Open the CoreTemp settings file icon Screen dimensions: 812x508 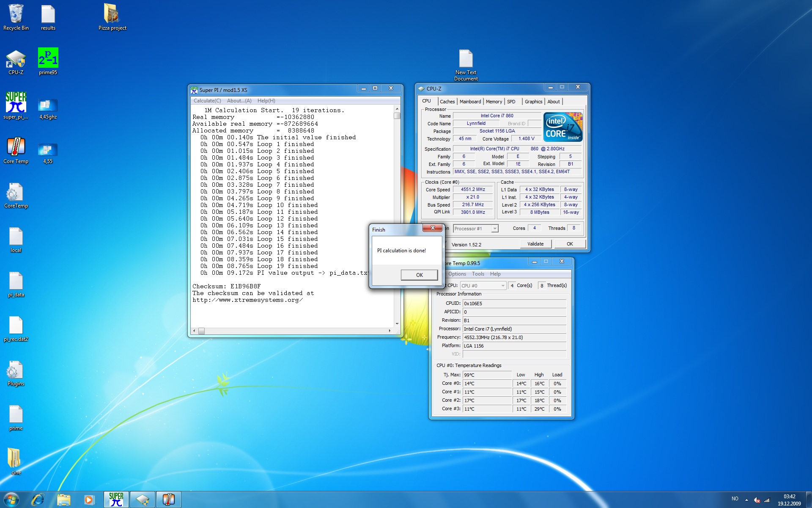click(16, 196)
